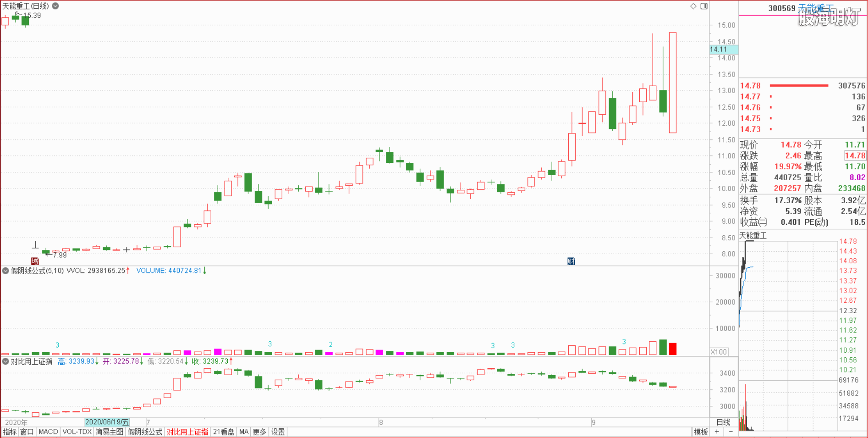Click the VOLUME: 440724.81 indicator readout
868x438 pixels.
tap(171, 271)
